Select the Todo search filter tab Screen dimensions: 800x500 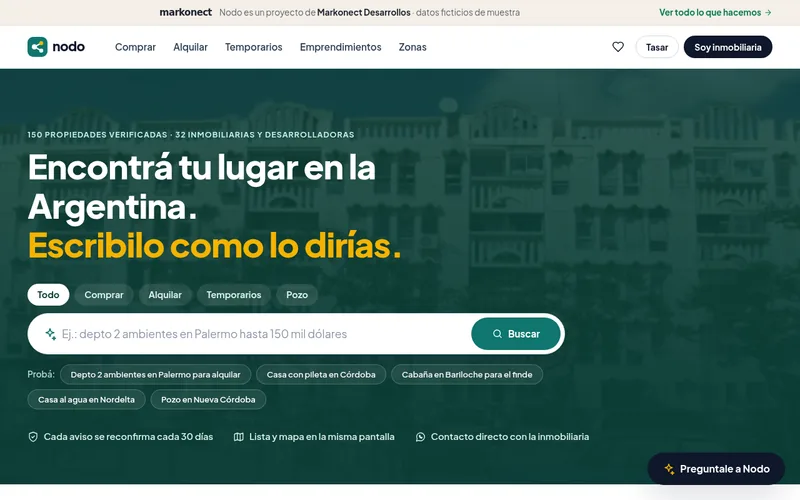[48, 295]
